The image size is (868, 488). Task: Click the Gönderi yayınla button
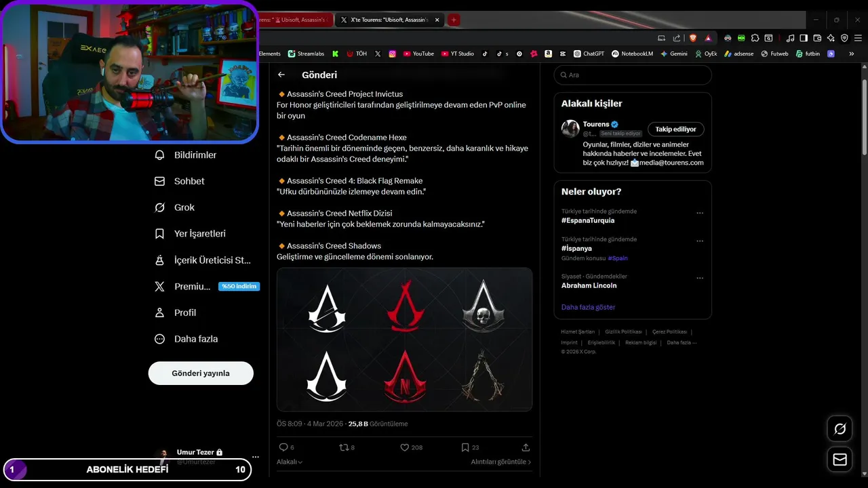201,373
